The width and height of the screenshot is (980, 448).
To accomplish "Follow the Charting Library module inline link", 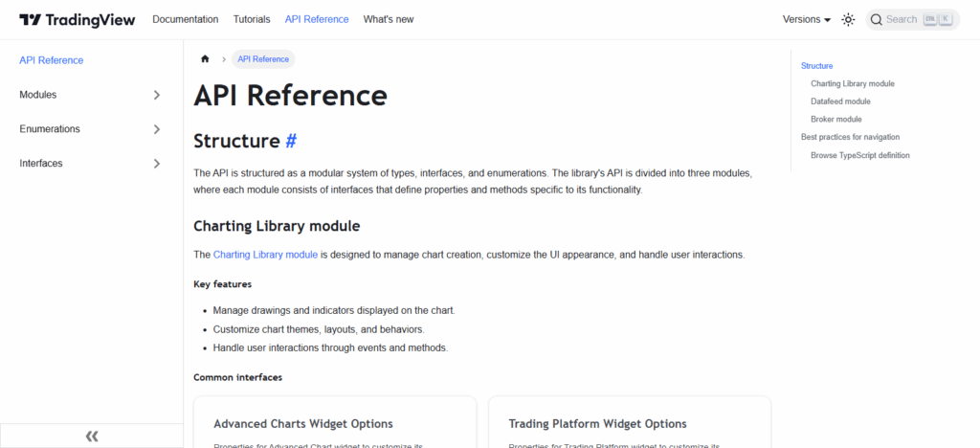I will coord(265,255).
